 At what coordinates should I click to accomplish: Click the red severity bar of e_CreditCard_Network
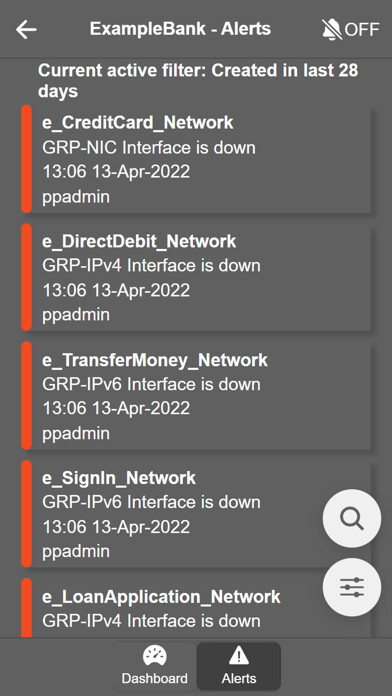pos(27,159)
